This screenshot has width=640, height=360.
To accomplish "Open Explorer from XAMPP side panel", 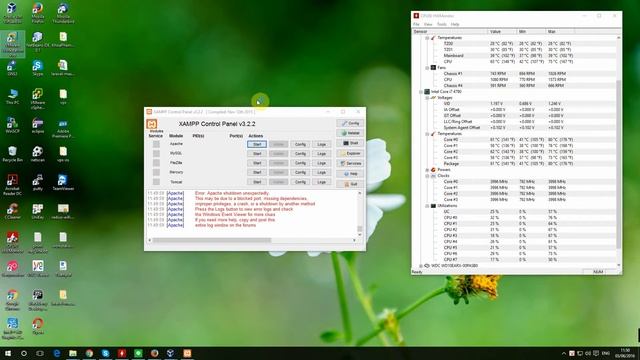I will [350, 153].
